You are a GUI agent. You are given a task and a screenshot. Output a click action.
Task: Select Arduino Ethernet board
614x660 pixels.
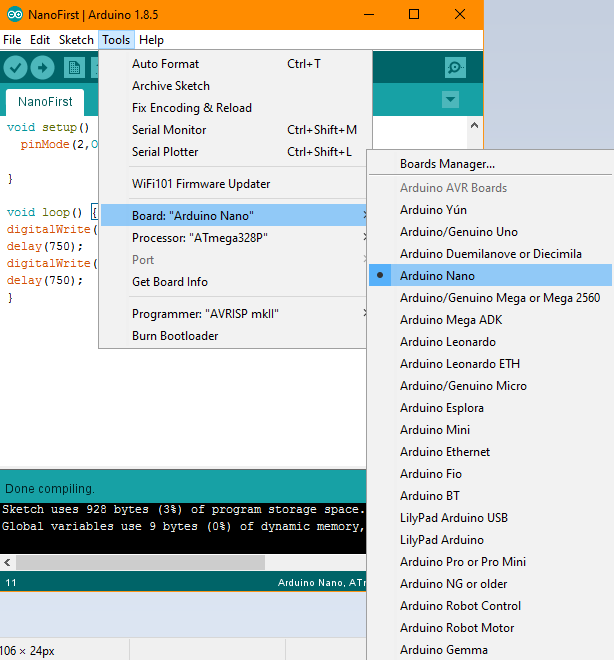coord(490,452)
